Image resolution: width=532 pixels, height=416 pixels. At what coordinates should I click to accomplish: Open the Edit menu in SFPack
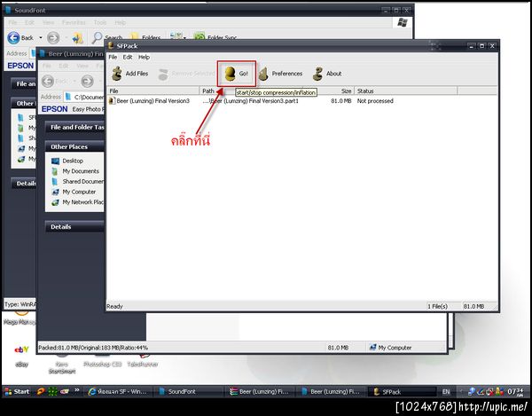128,57
